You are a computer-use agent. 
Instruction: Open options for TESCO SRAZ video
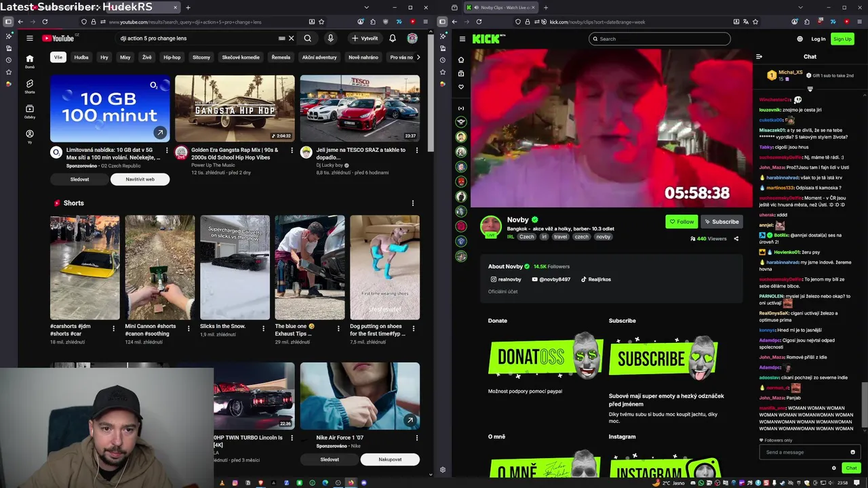tap(416, 150)
